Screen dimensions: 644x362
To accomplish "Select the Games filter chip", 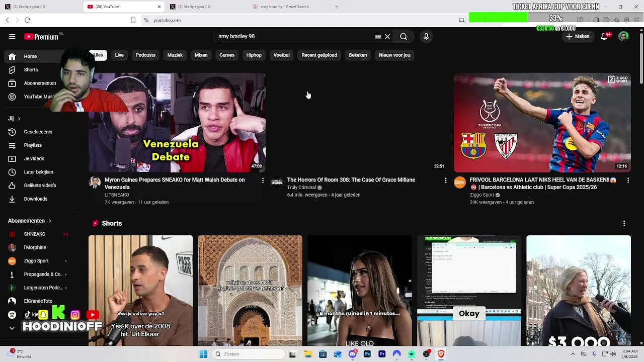I will coord(227,55).
